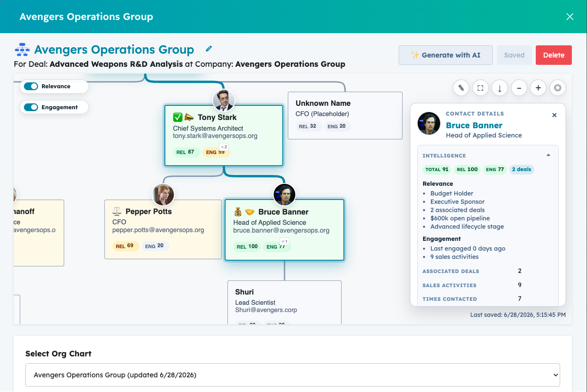Click the REL 87 badge on Tony Stark
This screenshot has width=587, height=392.
185,152
